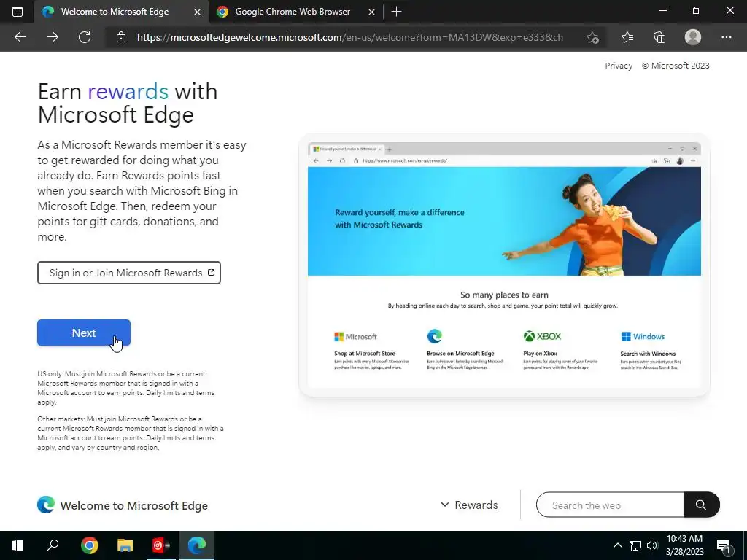Open the Collections panel

pos(659,37)
